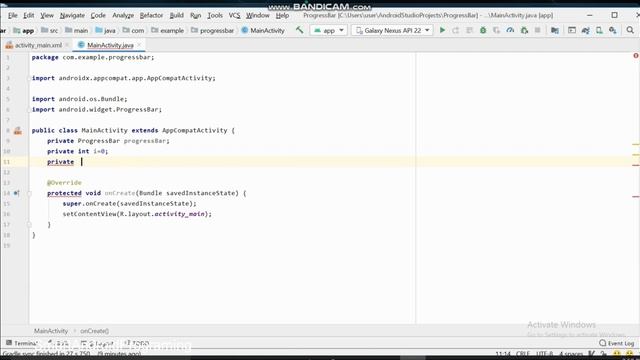Image resolution: width=640 pixels, height=360 pixels.
Task: Click the example breadcrumb folder
Action: point(168,30)
